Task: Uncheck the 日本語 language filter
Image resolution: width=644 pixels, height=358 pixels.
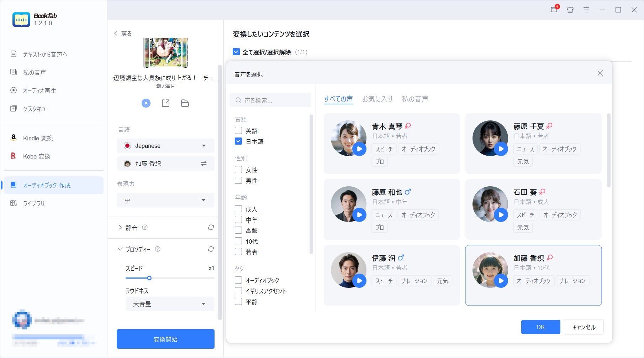Action: click(x=238, y=141)
